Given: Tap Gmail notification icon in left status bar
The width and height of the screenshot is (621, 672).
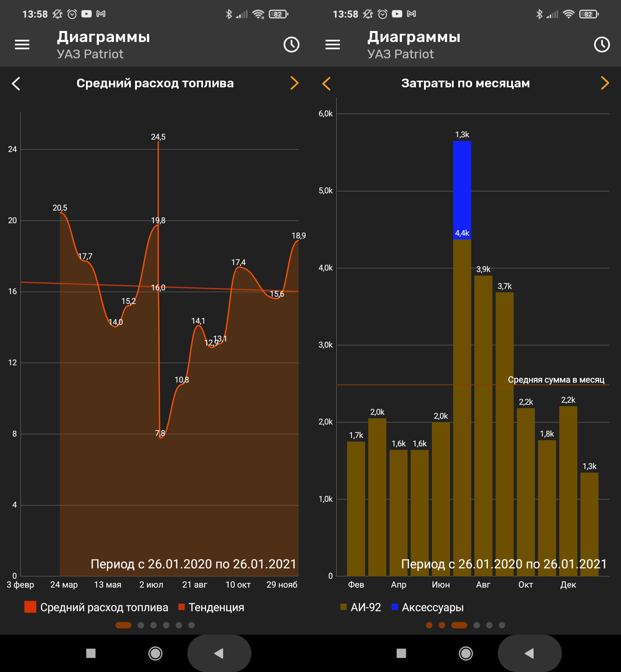Looking at the screenshot, I should point(101,14).
